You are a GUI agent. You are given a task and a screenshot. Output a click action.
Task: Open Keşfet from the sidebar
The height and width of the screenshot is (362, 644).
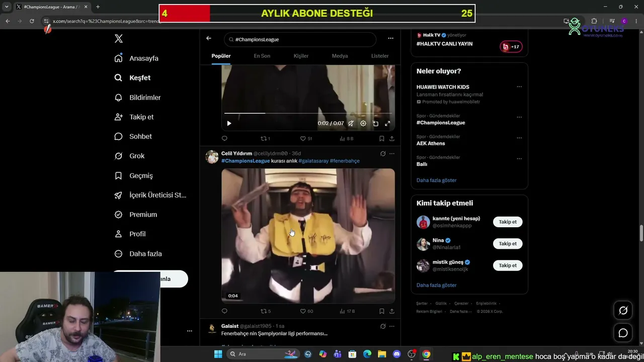pos(132,78)
